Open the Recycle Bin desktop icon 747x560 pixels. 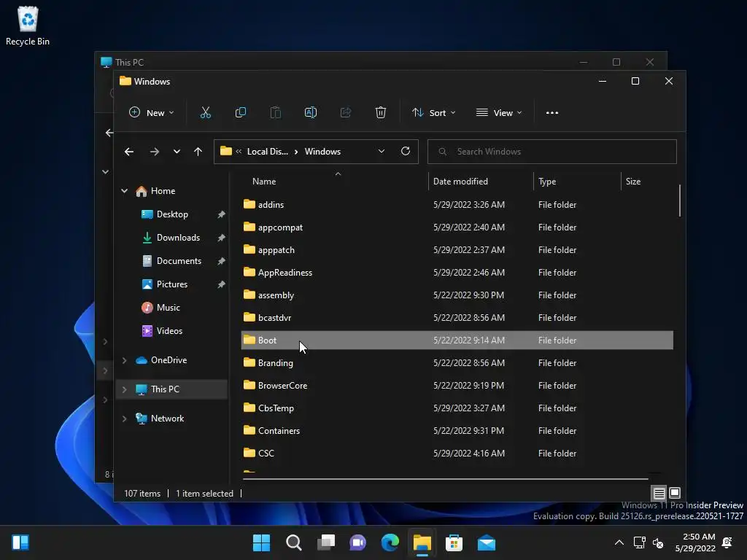(28, 26)
